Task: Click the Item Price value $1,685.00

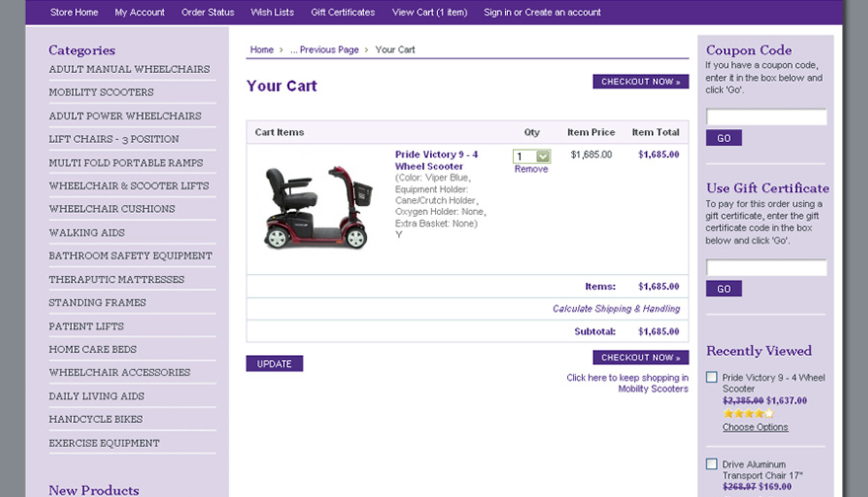Action: 591,155
